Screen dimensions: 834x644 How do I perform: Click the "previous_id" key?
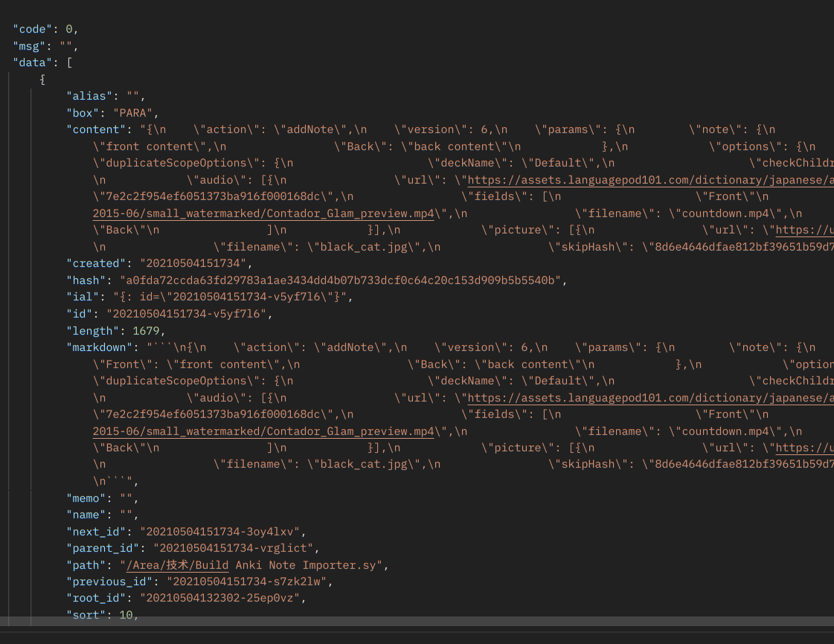(109, 582)
